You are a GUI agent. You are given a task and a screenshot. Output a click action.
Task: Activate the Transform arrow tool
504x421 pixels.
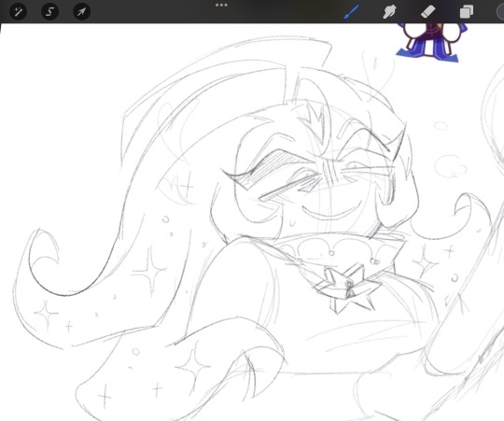[x=81, y=12]
